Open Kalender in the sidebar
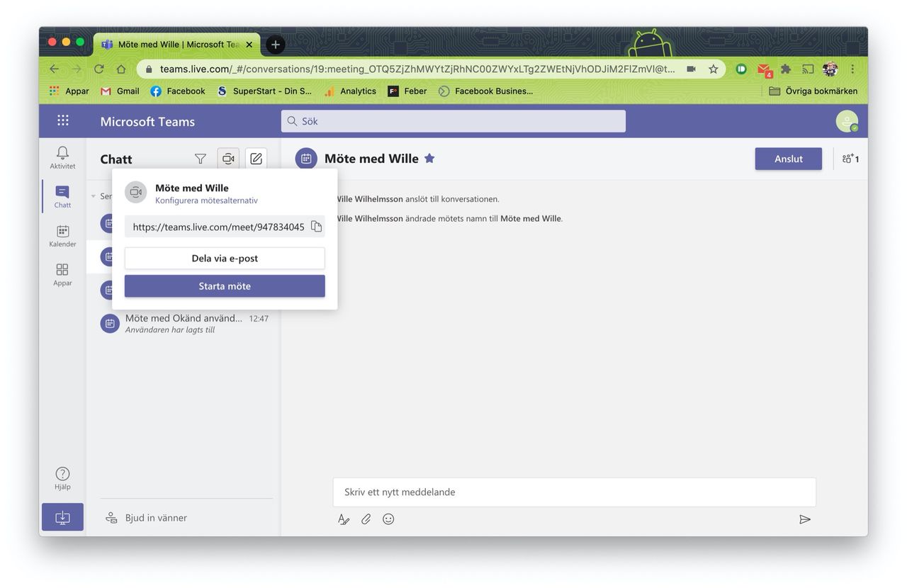The height and width of the screenshot is (588, 907). (x=62, y=235)
